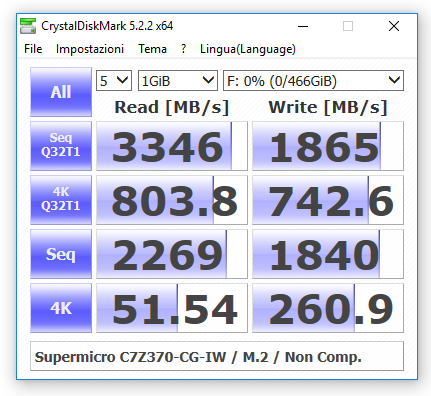This screenshot has width=431, height=396.
Task: Open the Tema menu
Action: tap(152, 49)
